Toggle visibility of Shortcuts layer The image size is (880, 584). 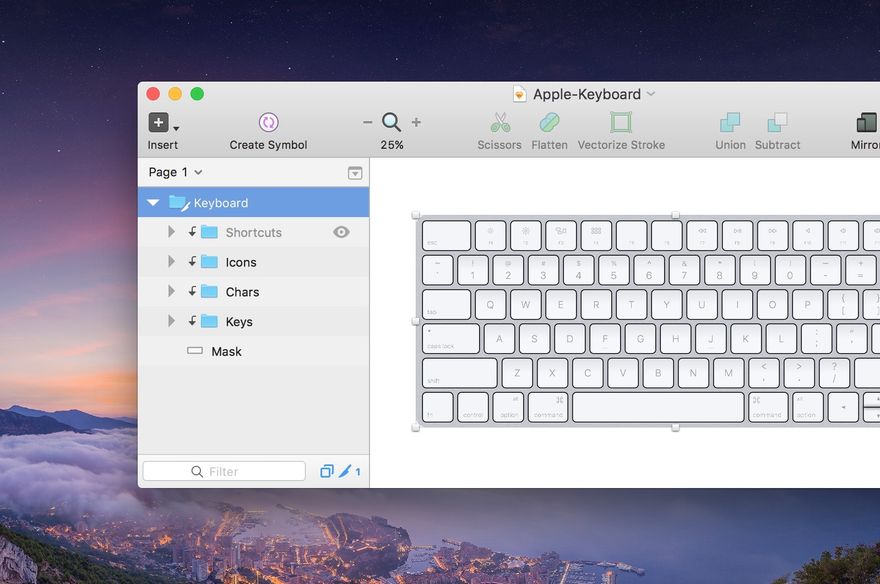coord(341,232)
